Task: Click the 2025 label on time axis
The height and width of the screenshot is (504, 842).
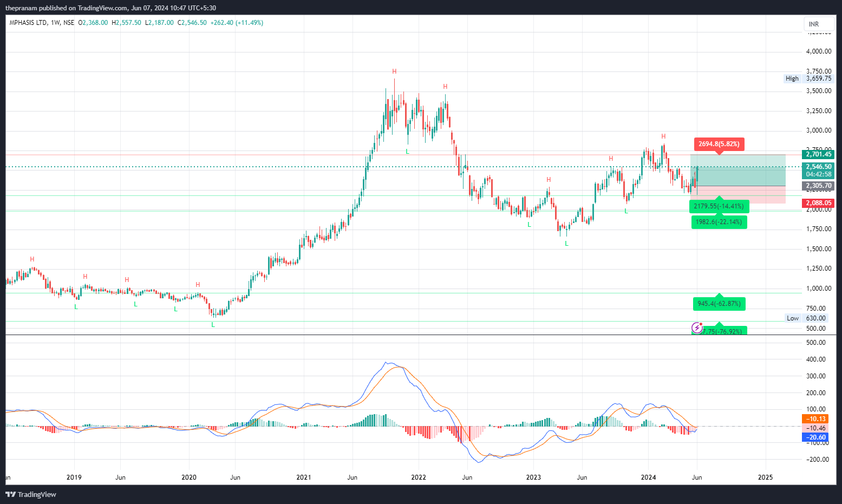Action: 765,477
